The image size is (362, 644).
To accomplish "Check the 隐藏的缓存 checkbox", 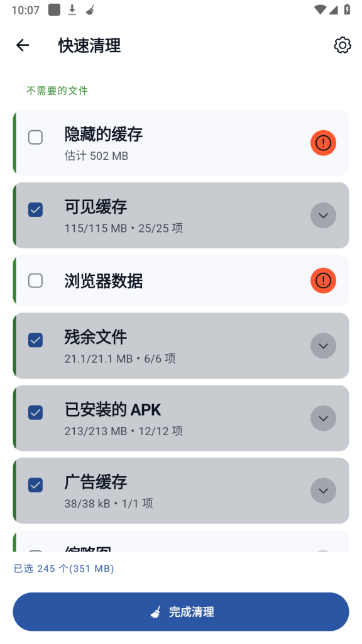I will point(35,137).
